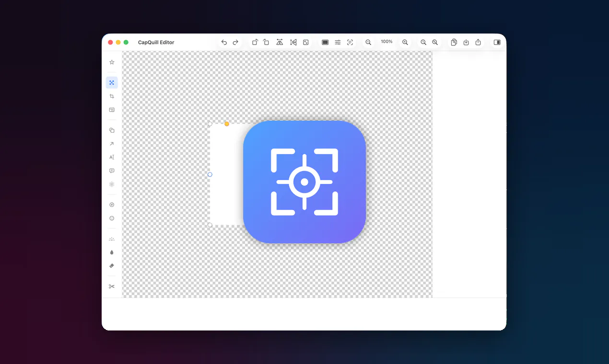Select the spotlight highlight tool
The width and height of the screenshot is (609, 364).
point(112,239)
